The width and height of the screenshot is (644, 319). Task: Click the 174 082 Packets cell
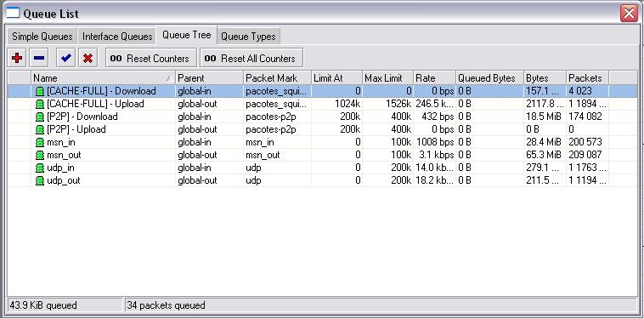(x=585, y=117)
